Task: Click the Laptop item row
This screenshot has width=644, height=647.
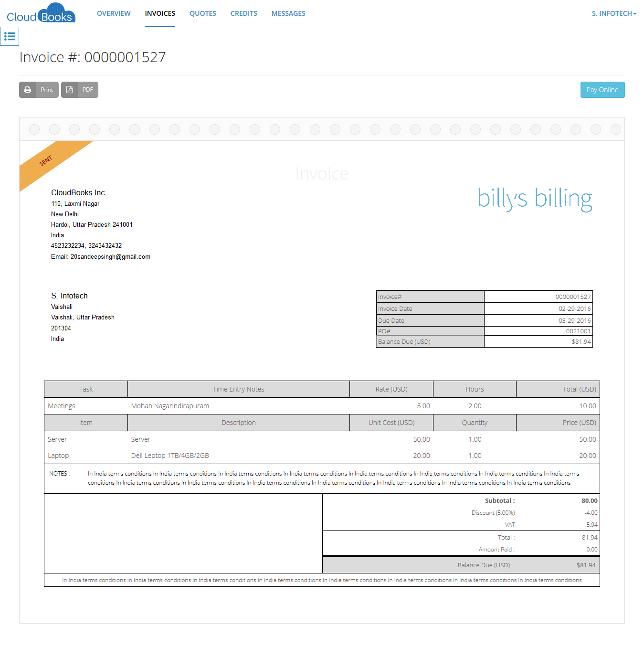Action: (x=322, y=456)
